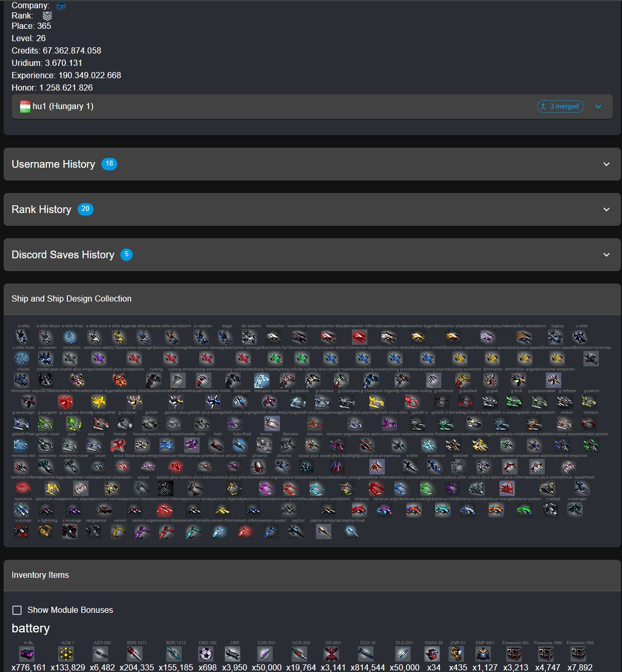
Task: Click the g-surgeon-locust ship design
Action: (74, 423)
